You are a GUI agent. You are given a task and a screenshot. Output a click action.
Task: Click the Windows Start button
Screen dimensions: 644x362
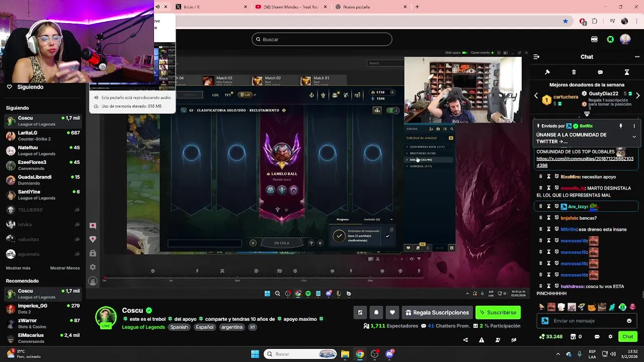[x=255, y=354]
